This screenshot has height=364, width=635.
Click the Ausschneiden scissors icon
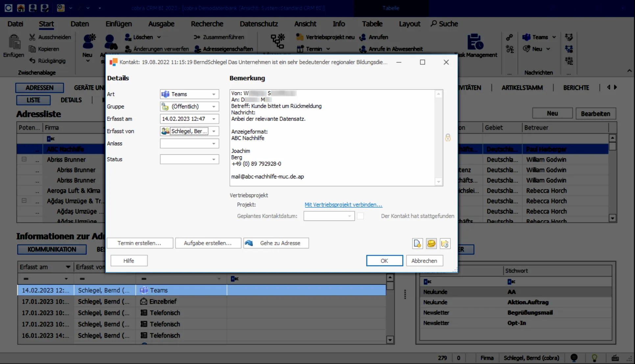click(32, 37)
